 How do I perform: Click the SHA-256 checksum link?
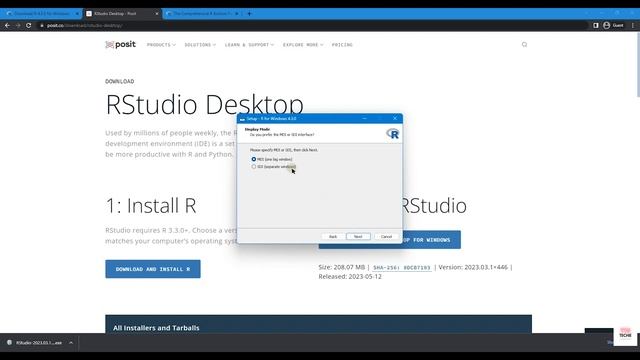[x=402, y=268]
